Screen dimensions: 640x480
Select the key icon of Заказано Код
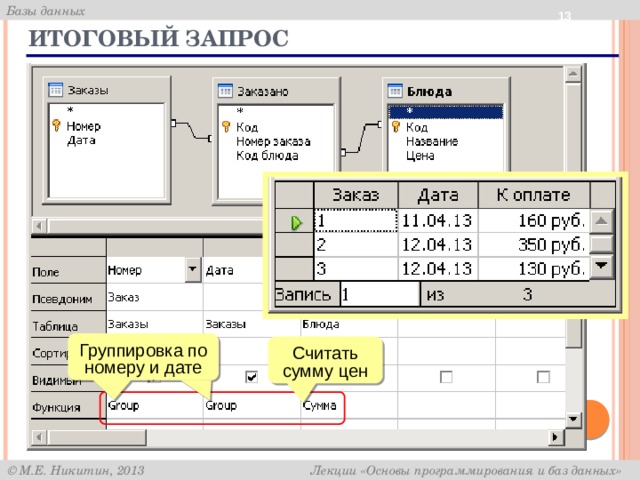tap(226, 127)
